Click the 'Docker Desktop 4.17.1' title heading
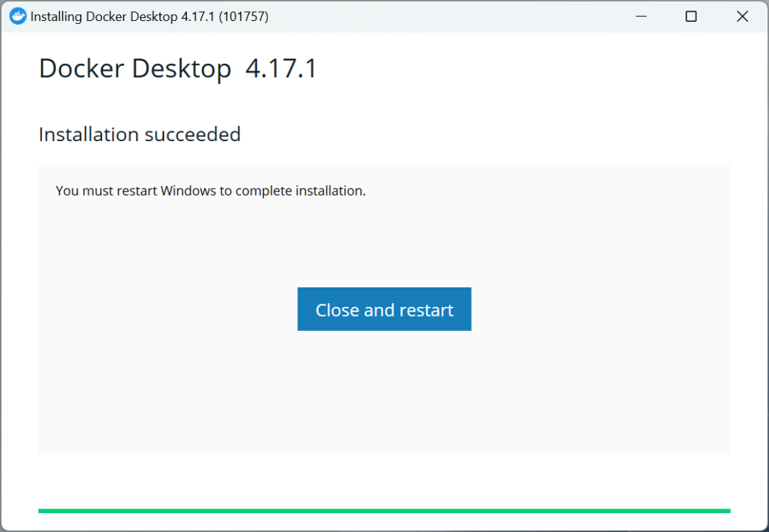 [178, 68]
